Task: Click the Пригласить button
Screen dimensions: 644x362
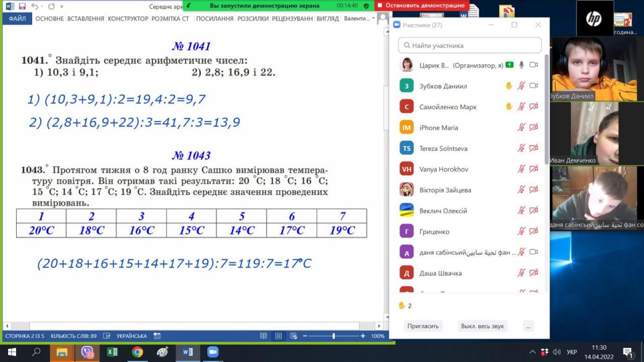Action: (423, 326)
